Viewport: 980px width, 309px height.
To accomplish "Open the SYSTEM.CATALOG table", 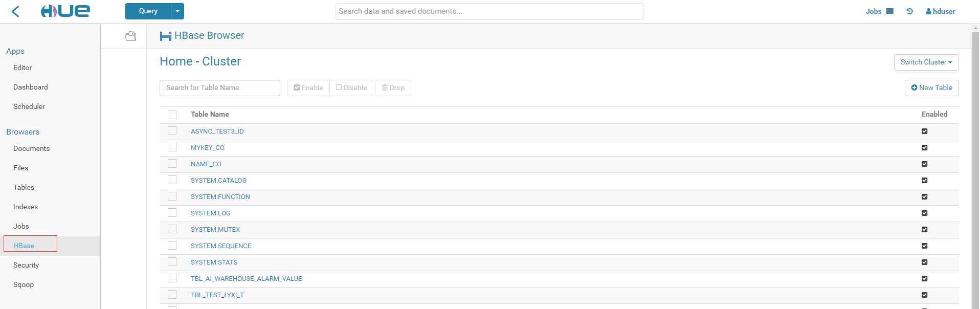I will point(218,181).
